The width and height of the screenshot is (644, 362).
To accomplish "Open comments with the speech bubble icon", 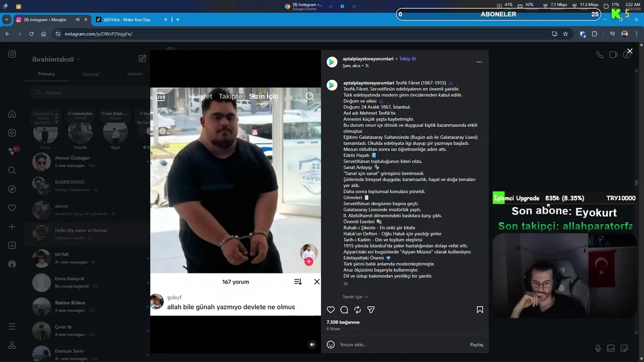I will (344, 310).
